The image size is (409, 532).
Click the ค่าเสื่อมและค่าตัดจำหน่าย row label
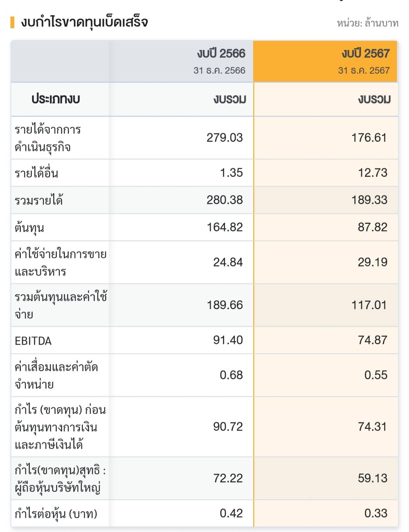tap(56, 375)
